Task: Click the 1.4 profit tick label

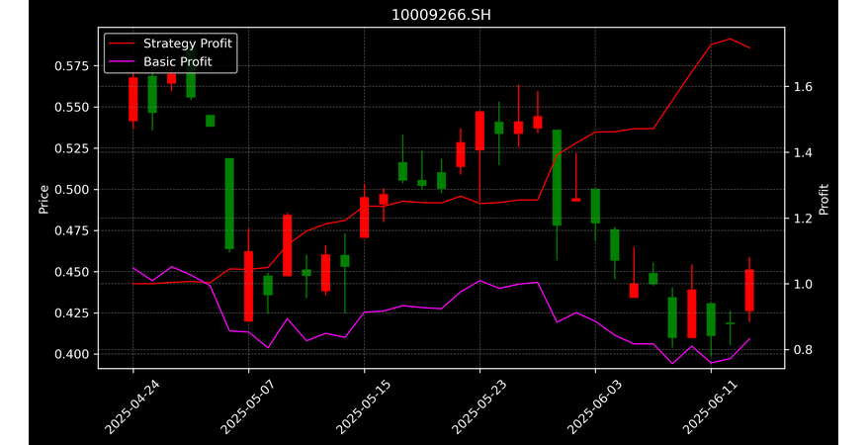Action: [802, 152]
